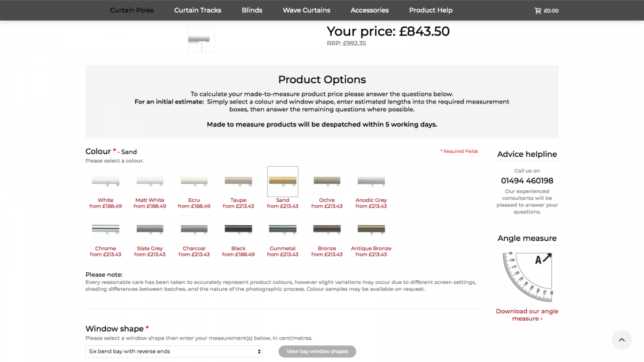This screenshot has width=644, height=362.
Task: Choose the Antique Bronze colour
Action: (x=371, y=229)
